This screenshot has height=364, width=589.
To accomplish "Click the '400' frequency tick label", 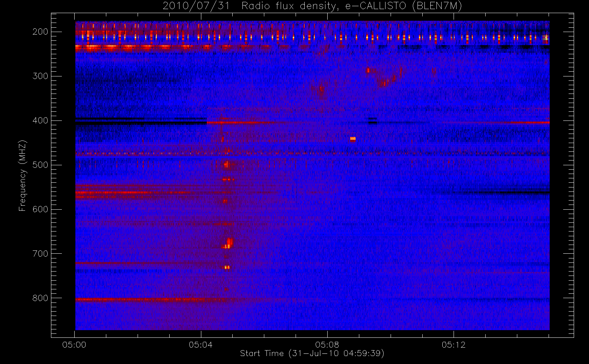I will (40, 120).
